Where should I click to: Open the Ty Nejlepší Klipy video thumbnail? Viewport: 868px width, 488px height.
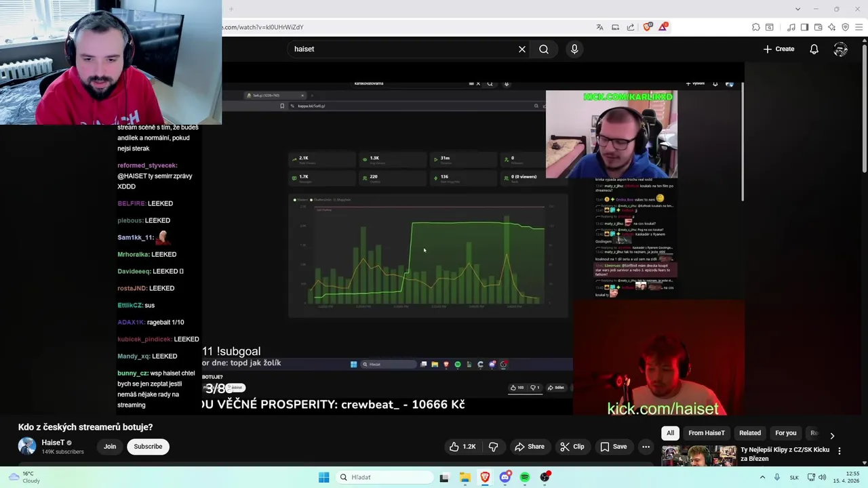point(699,455)
